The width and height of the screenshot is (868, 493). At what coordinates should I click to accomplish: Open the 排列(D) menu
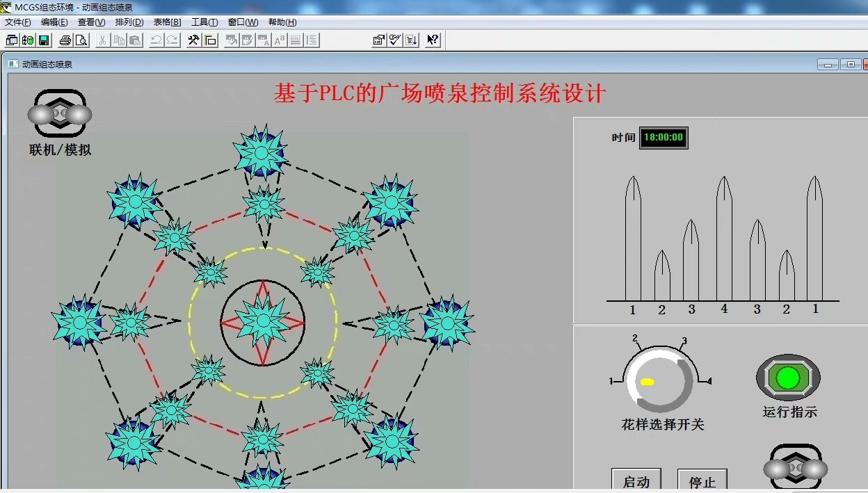click(x=129, y=22)
